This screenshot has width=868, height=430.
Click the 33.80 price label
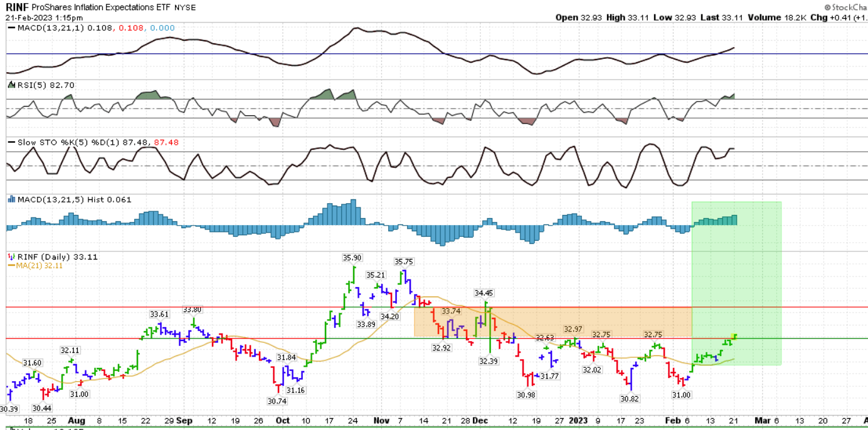click(x=193, y=310)
